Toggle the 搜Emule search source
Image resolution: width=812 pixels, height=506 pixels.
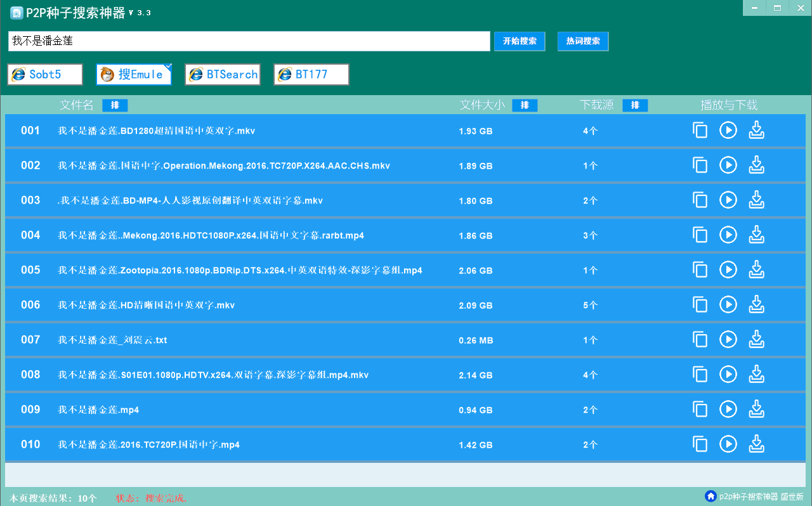point(134,74)
